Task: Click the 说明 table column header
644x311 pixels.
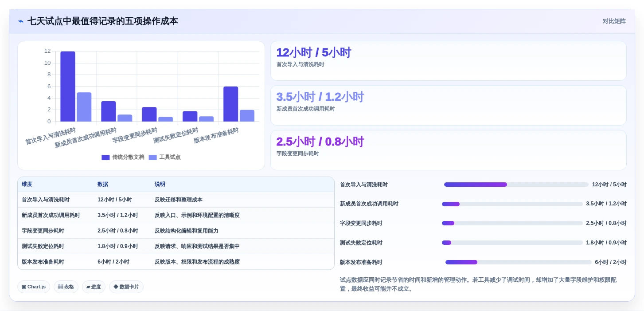Action: 160,185
